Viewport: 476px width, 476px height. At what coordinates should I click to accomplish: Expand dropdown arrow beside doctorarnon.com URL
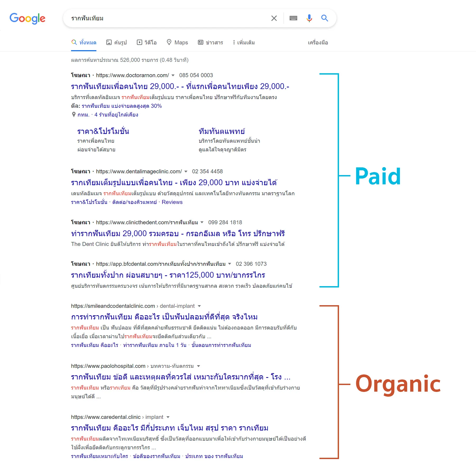(x=173, y=75)
